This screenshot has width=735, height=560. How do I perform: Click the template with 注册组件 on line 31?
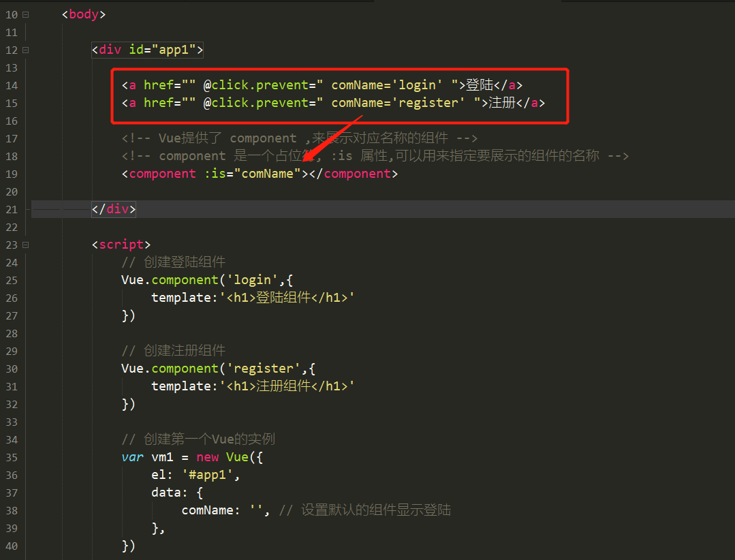pos(253,386)
